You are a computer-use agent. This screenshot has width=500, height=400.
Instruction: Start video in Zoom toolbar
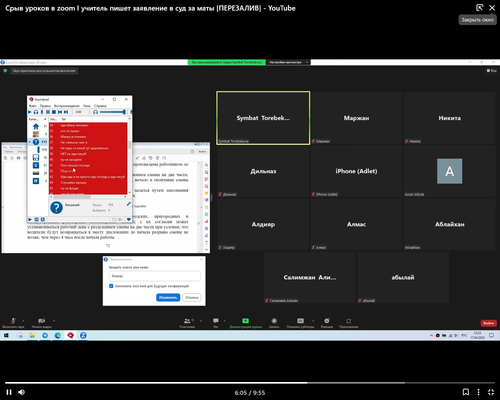point(42,322)
